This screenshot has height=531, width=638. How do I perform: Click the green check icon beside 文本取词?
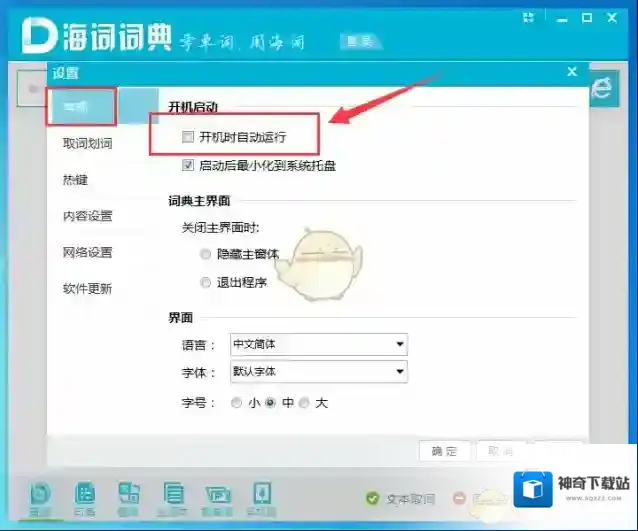[372, 498]
